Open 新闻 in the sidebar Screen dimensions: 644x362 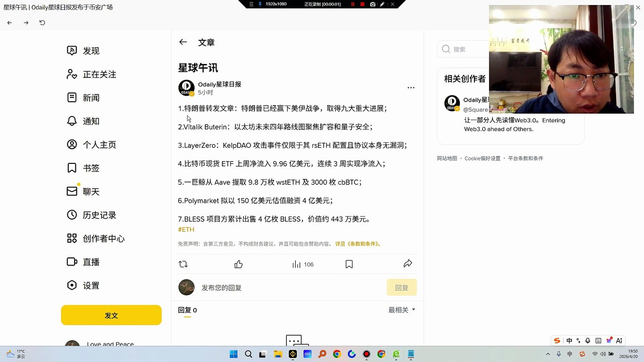[84, 98]
